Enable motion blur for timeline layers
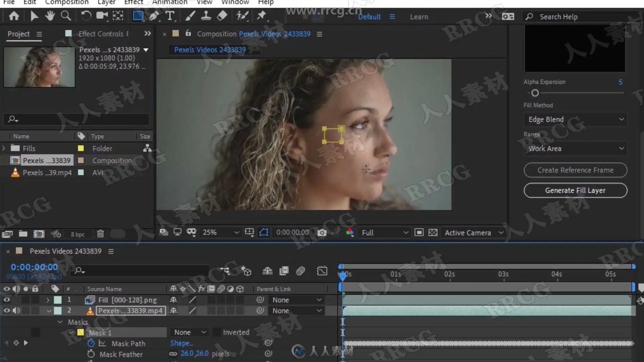 coord(301,271)
